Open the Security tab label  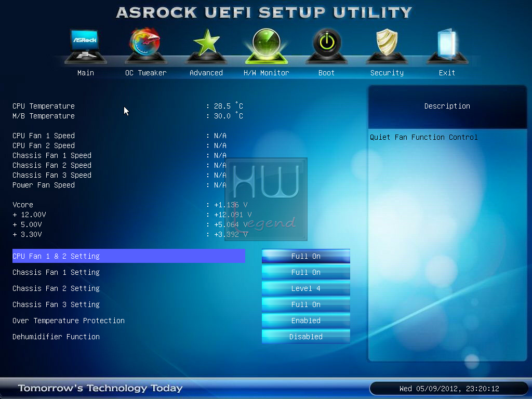point(387,73)
